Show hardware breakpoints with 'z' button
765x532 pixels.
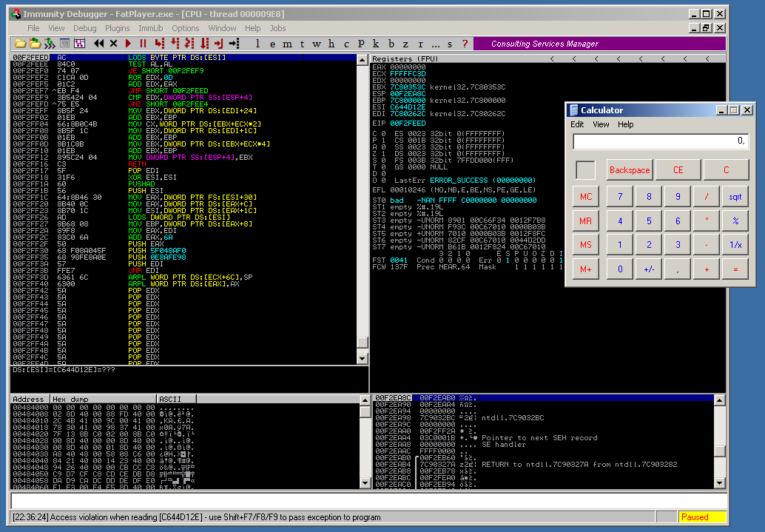pyautogui.click(x=405, y=44)
